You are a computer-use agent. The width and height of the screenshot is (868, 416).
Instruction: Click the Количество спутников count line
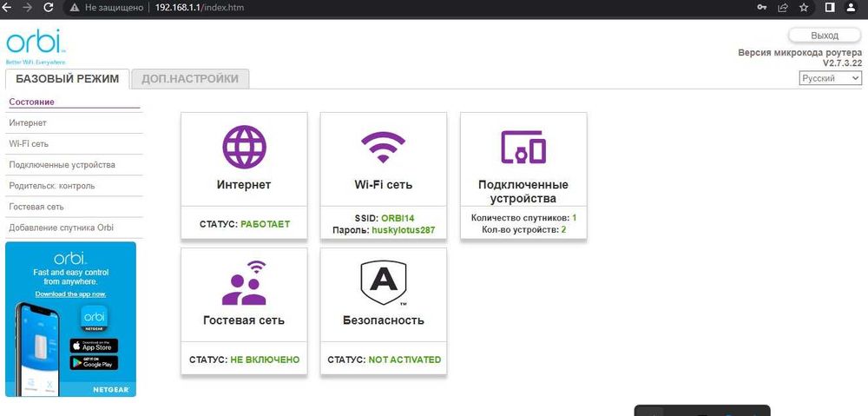[x=523, y=218]
